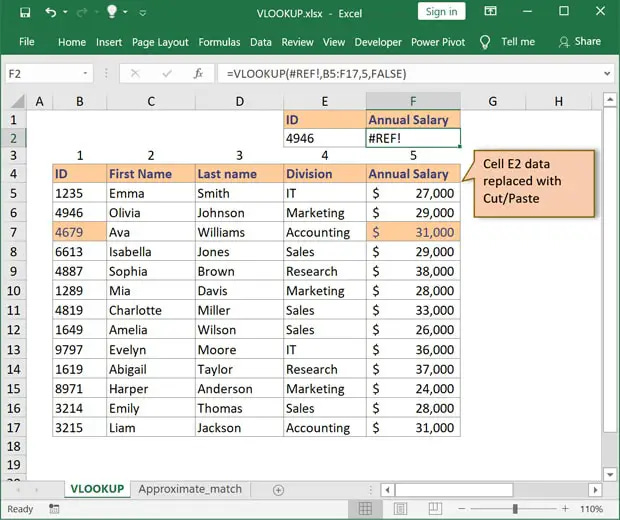Click the highlighted ID cell 4679
This screenshot has width=620, height=520.
pos(79,232)
